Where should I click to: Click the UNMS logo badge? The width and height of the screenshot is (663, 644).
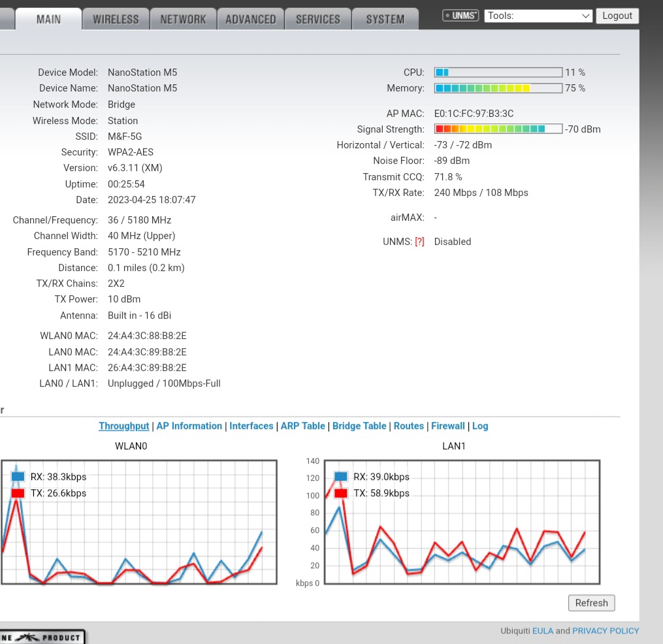(x=461, y=16)
